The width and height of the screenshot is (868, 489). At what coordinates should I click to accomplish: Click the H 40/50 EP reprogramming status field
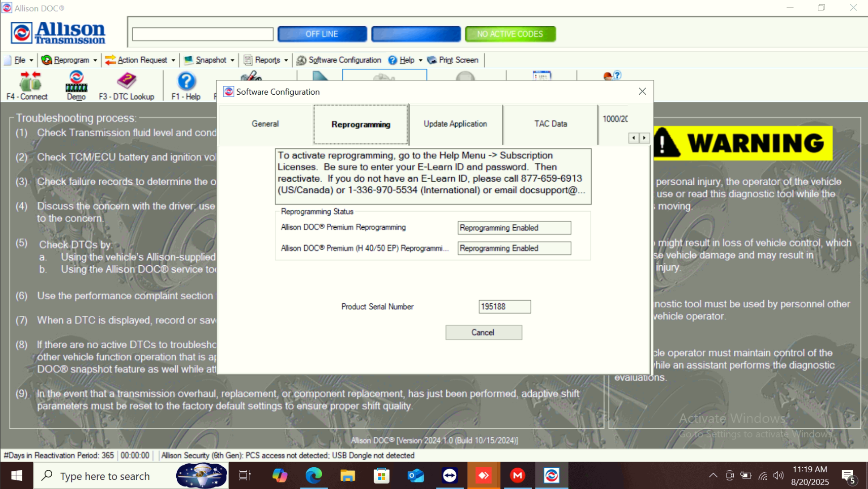pyautogui.click(x=515, y=248)
